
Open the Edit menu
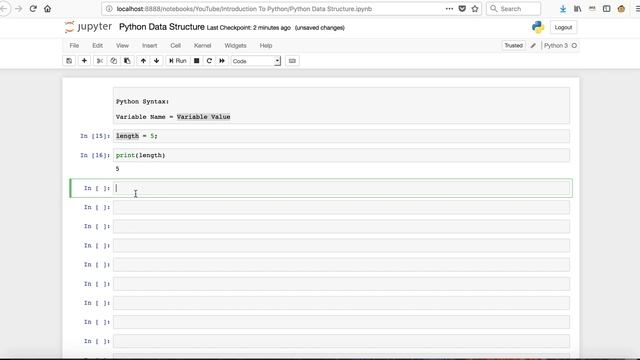coord(98,45)
